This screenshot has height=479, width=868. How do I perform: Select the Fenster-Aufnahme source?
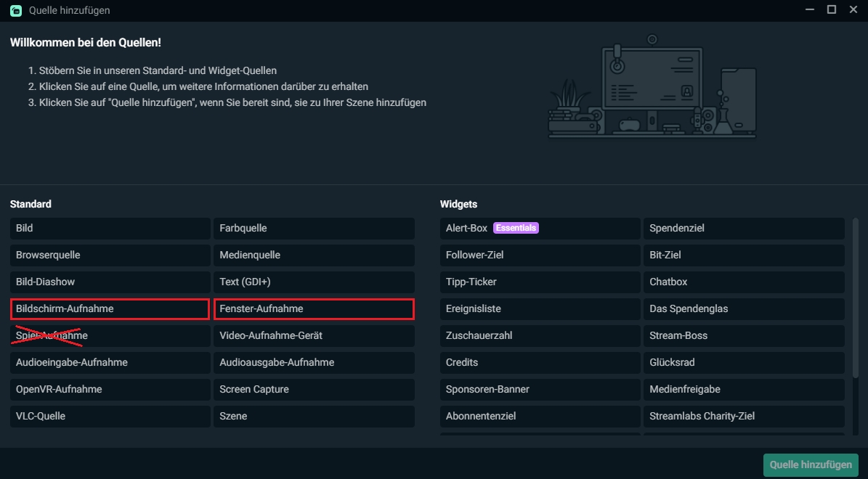[314, 308]
